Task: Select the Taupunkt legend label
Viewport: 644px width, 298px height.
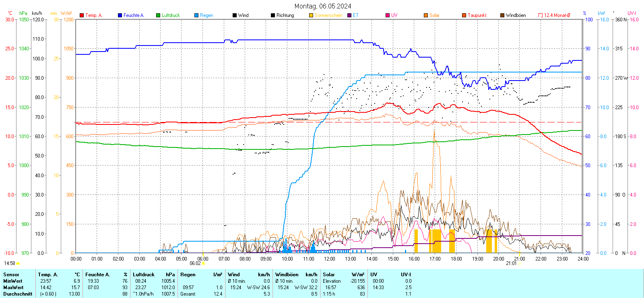Action: pyautogui.click(x=477, y=15)
